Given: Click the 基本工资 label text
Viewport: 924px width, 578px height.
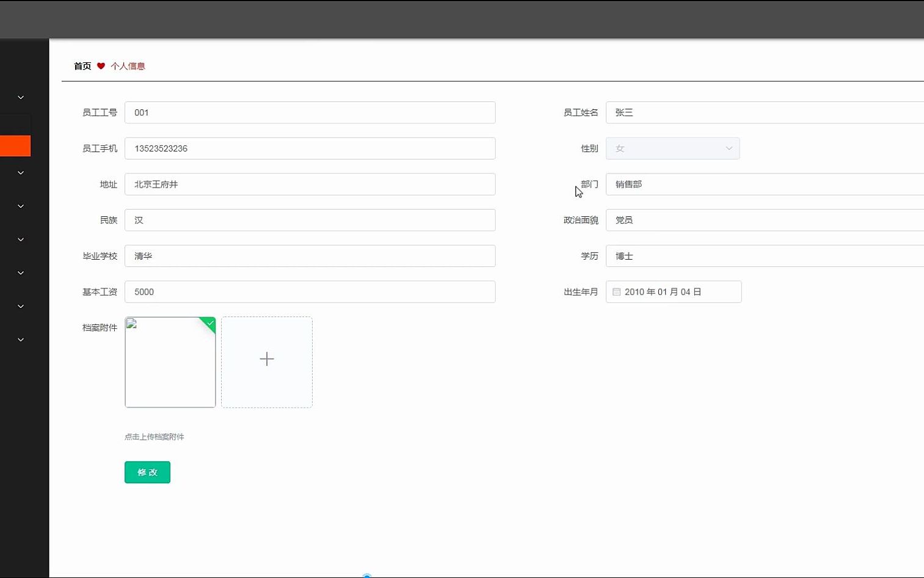Looking at the screenshot, I should [x=100, y=292].
